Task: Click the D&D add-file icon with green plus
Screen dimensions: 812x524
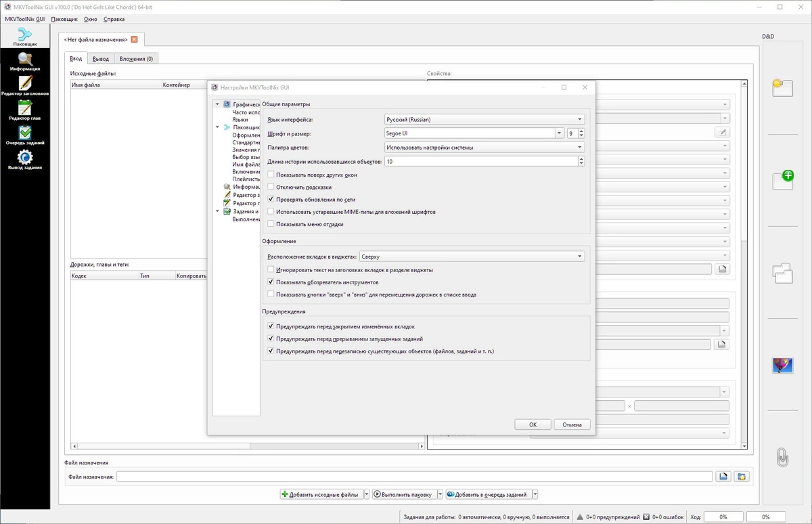Action: (x=782, y=179)
